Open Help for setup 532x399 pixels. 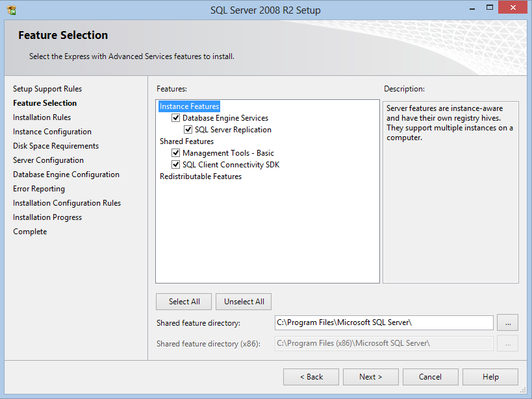click(x=490, y=377)
